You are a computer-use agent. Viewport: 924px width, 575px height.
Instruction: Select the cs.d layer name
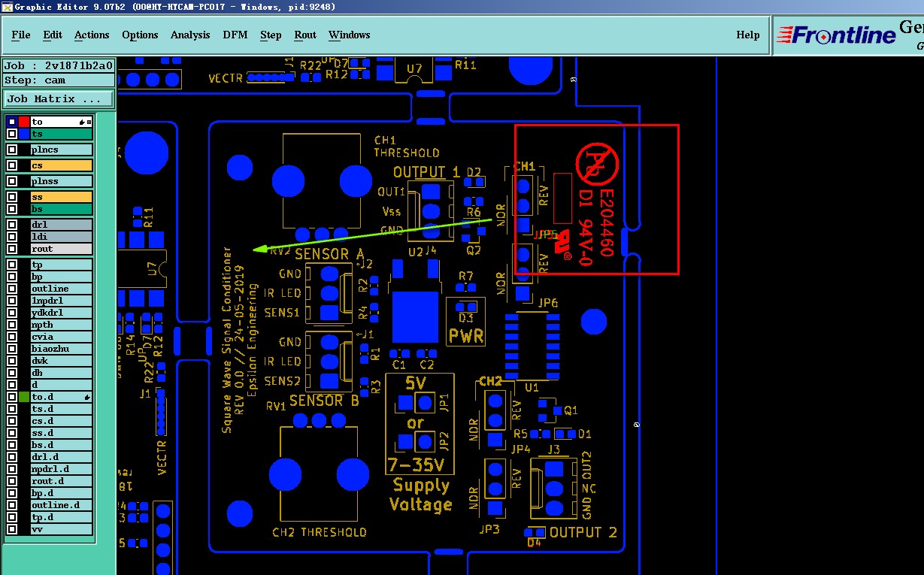[x=62, y=421]
